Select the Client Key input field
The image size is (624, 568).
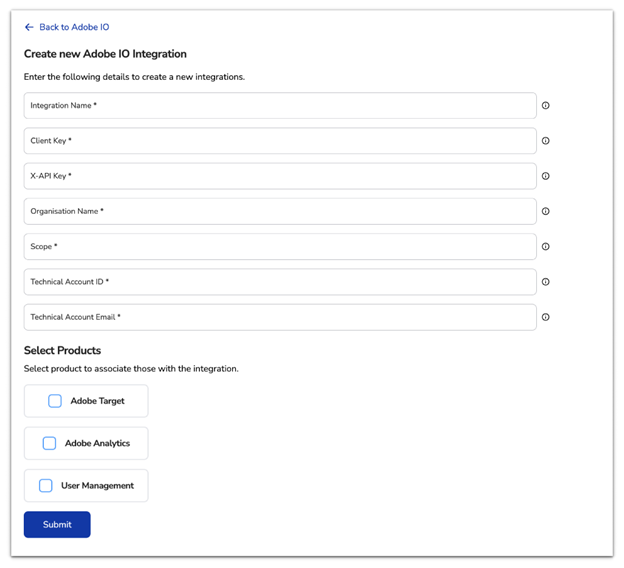280,141
